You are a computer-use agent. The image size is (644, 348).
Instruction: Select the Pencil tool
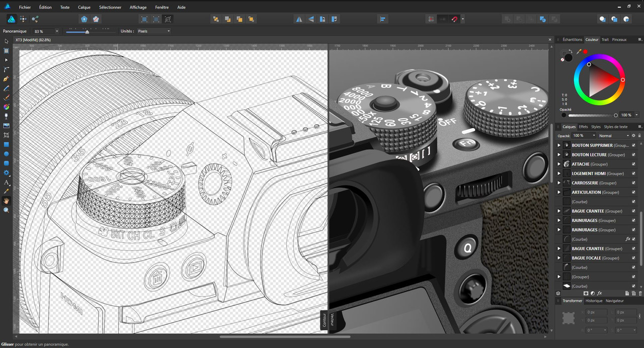coord(7,89)
